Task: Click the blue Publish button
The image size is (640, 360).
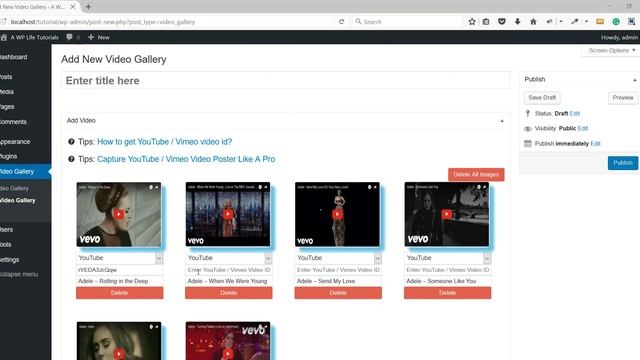Action: click(623, 163)
